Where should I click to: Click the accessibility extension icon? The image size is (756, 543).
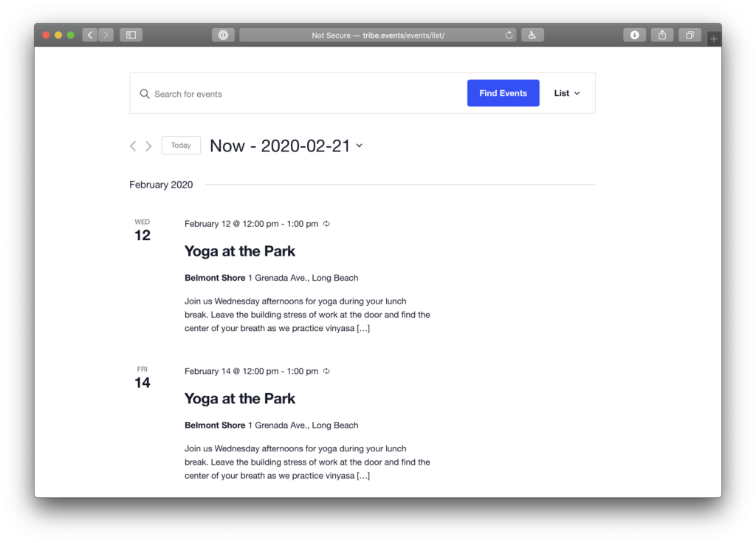[x=532, y=35]
